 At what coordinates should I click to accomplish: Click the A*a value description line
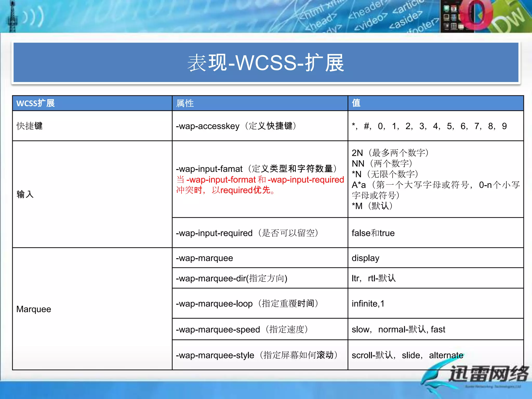click(x=436, y=190)
